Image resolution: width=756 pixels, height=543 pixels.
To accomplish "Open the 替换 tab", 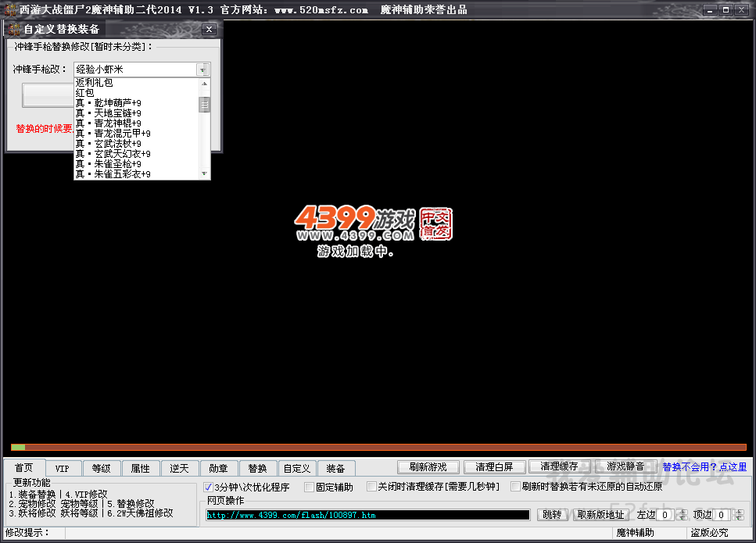I will pyautogui.click(x=257, y=468).
